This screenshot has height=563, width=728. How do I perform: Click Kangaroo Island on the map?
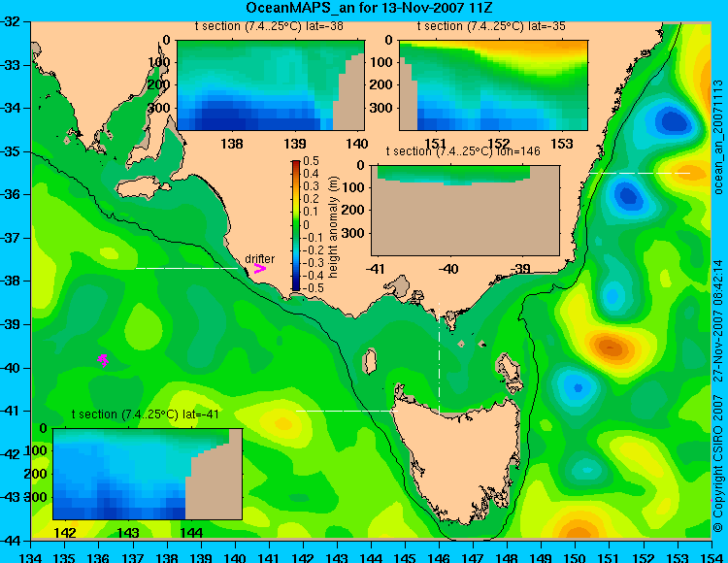coord(143,188)
